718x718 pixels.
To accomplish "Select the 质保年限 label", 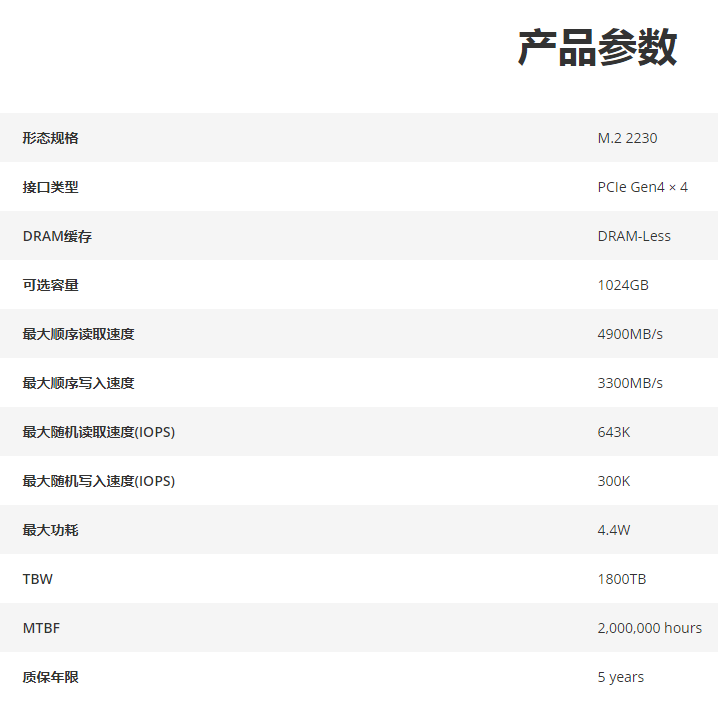I will (50, 677).
